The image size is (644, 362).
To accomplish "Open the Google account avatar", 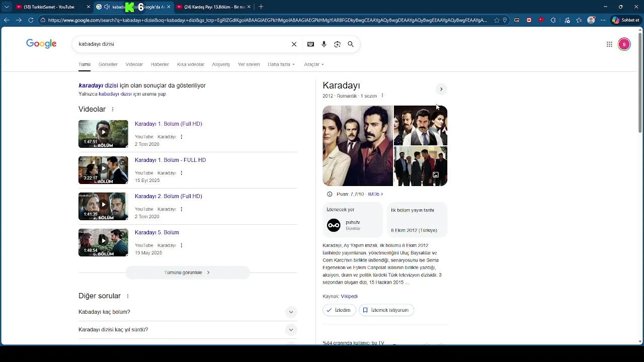I will point(624,44).
